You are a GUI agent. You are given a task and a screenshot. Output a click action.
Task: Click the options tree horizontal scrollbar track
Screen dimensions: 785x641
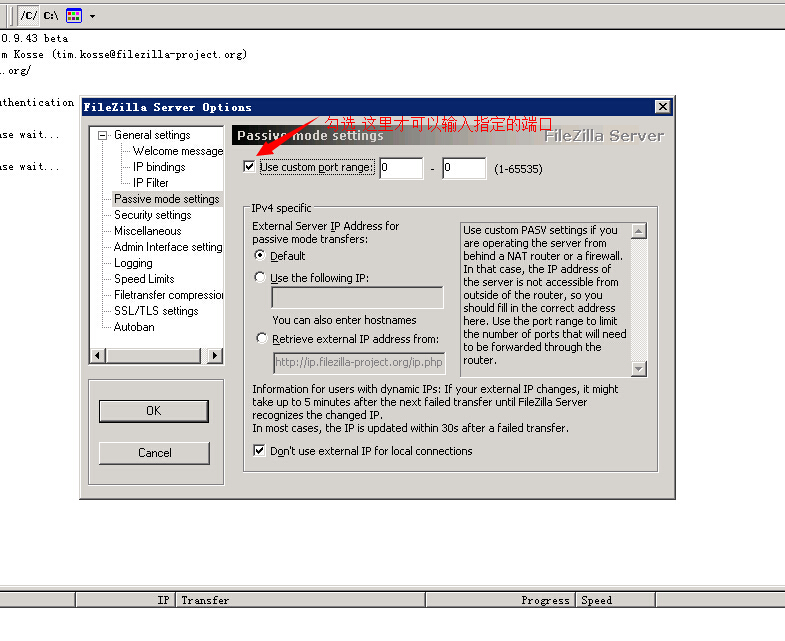click(x=156, y=356)
